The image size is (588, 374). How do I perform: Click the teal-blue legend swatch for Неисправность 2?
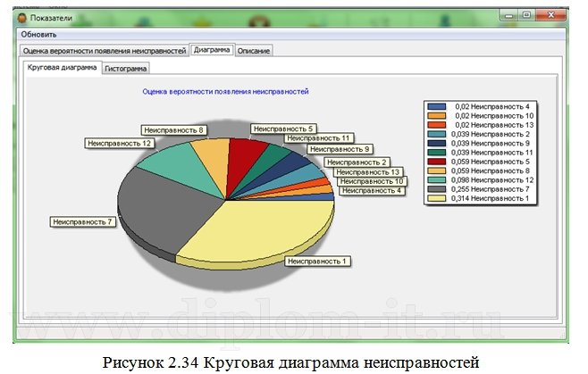(437, 134)
